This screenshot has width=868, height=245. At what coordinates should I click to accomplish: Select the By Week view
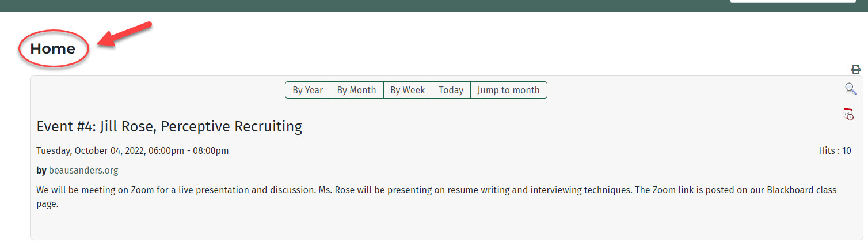(x=408, y=90)
